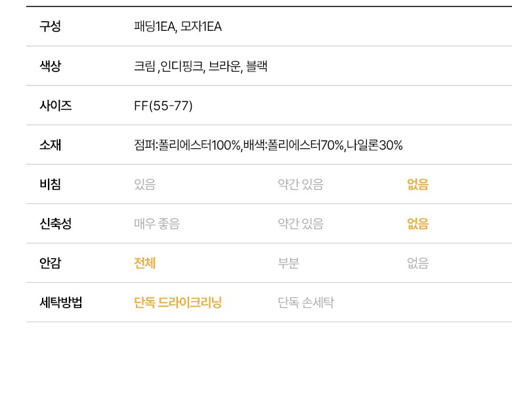Click highlighted '없음' in the 신축성 row
The height and width of the screenshot is (420, 512).
(x=417, y=224)
